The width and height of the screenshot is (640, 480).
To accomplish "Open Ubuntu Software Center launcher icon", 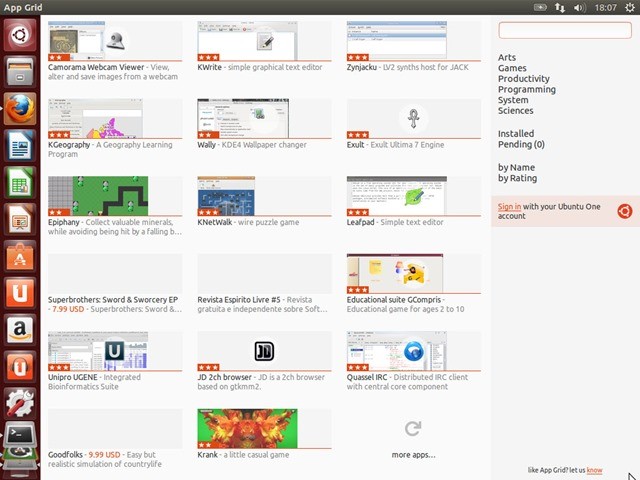I will tap(20, 256).
